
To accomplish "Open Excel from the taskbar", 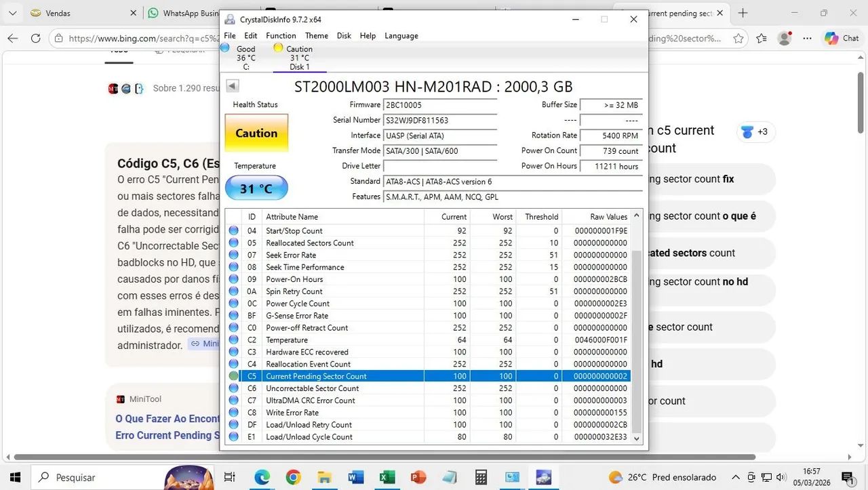I will tap(387, 477).
